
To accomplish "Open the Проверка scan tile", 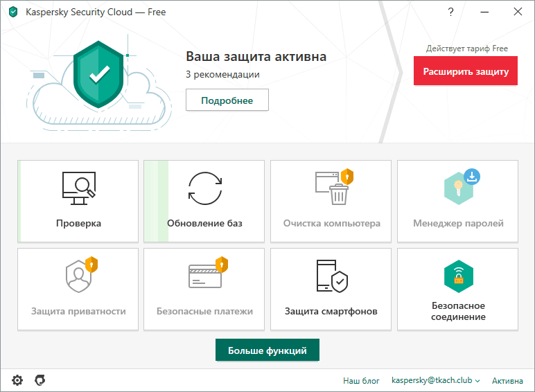I will point(78,201).
